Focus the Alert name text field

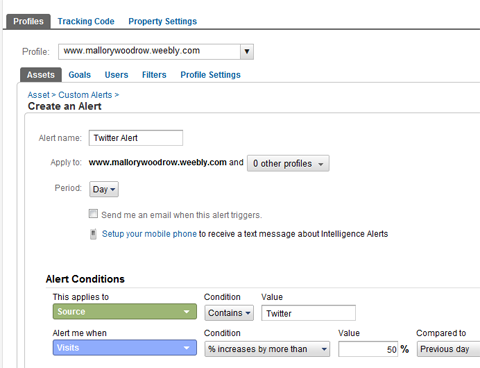pos(136,138)
